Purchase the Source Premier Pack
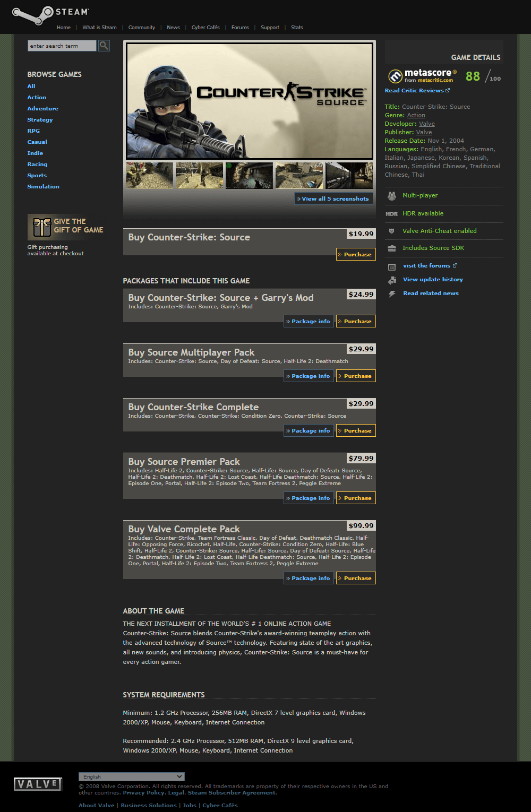The image size is (531, 812). click(356, 498)
